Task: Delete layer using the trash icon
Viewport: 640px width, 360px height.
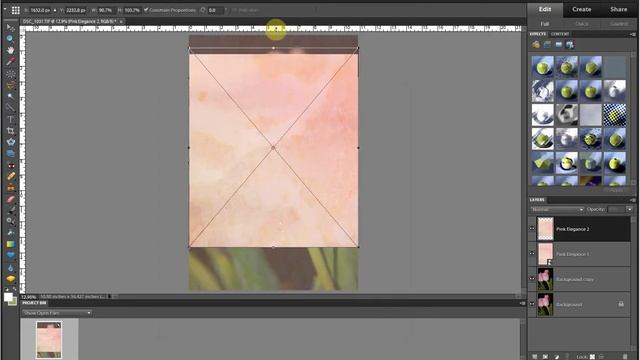Action: pos(625,357)
